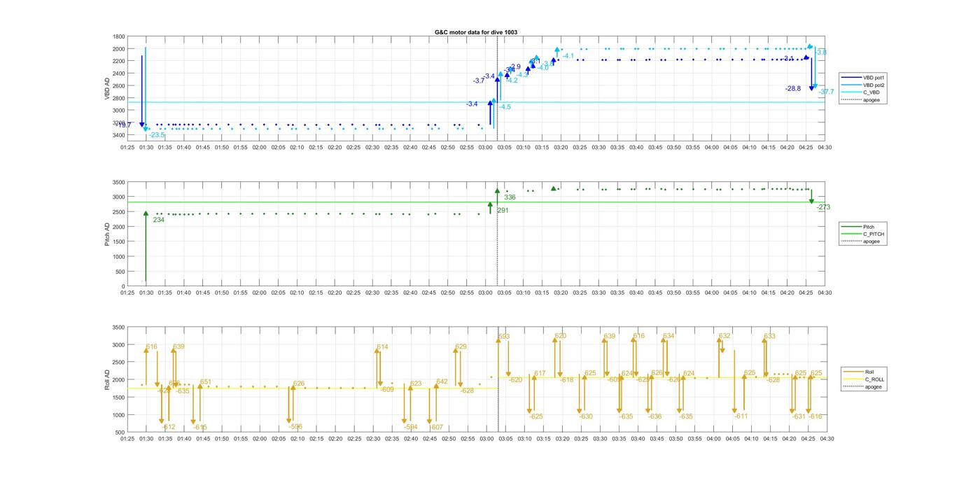Image resolution: width=980 pixels, height=485 pixels.
Task: Click the '593' roll data label
Action: (x=503, y=337)
